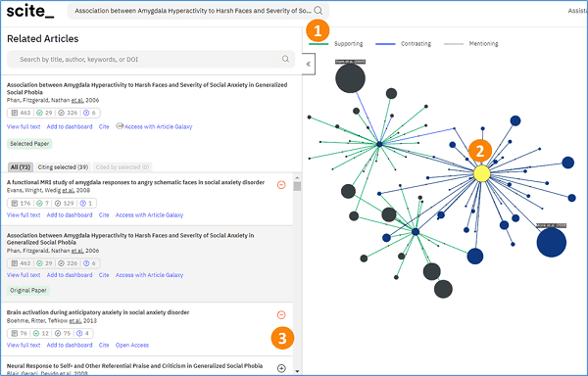The height and width of the screenshot is (376, 588).
Task: Select the yellow central node in graph
Action: tap(482, 173)
